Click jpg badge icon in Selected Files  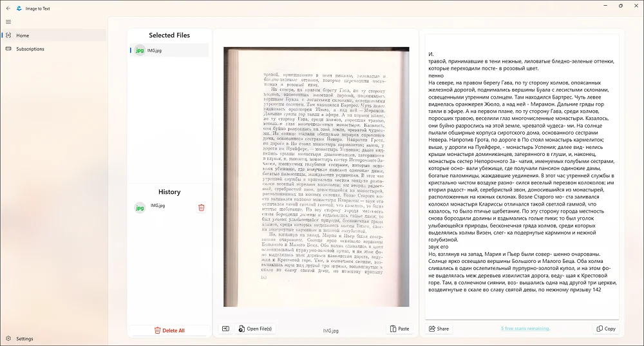click(140, 50)
